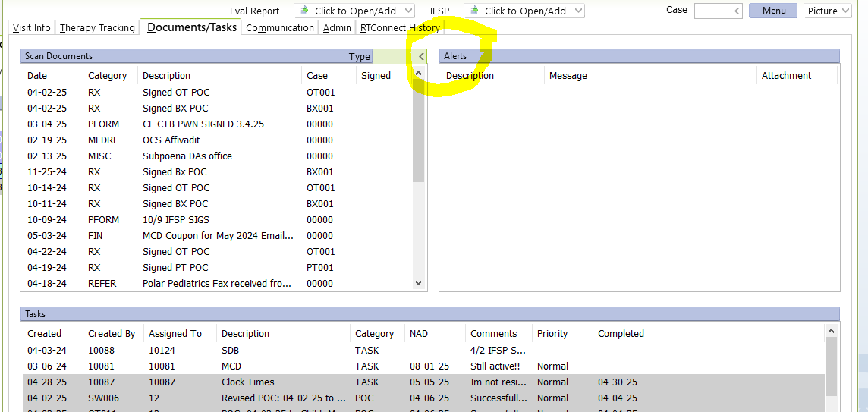Expand the IFSP dropdown chevron
The width and height of the screenshot is (868, 412).
[578, 11]
